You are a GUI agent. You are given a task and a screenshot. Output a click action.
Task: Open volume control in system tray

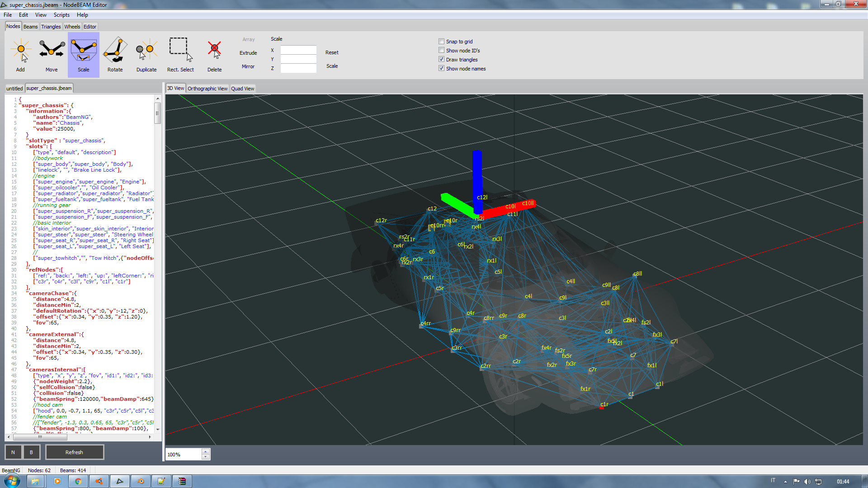[x=807, y=481]
